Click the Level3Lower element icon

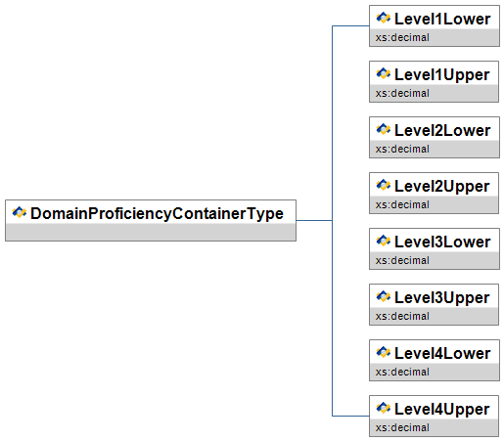click(x=383, y=241)
